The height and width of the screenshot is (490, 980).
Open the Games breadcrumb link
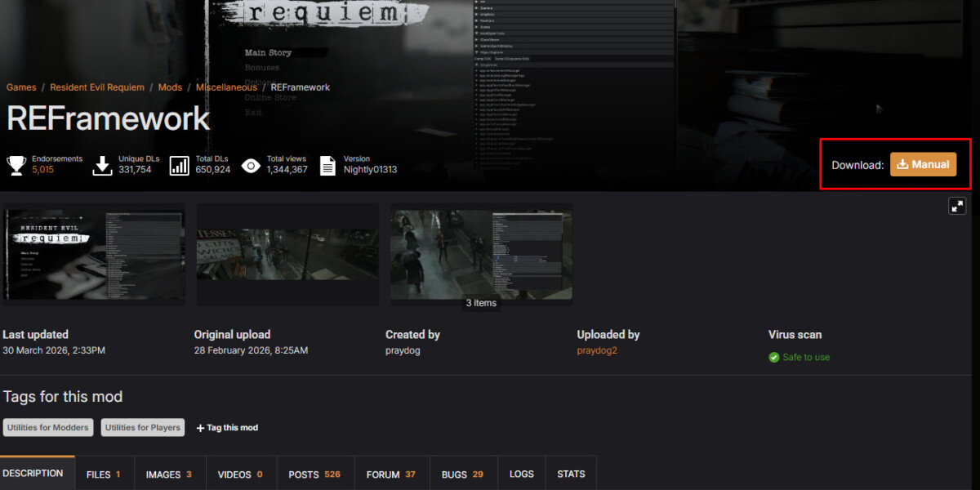(x=21, y=87)
